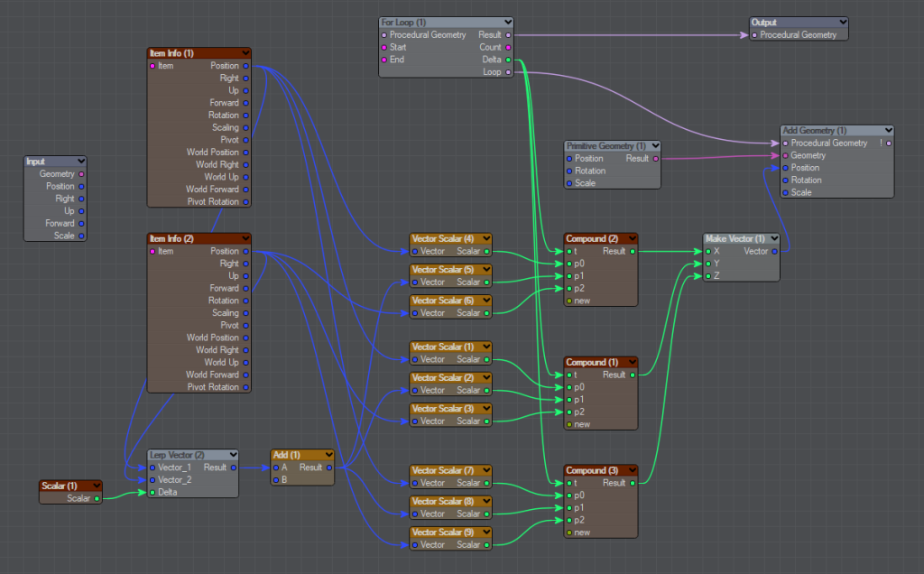The width and height of the screenshot is (924, 574).
Task: Collapse the Primitive Geometry (1) node arrow
Action: [x=655, y=145]
